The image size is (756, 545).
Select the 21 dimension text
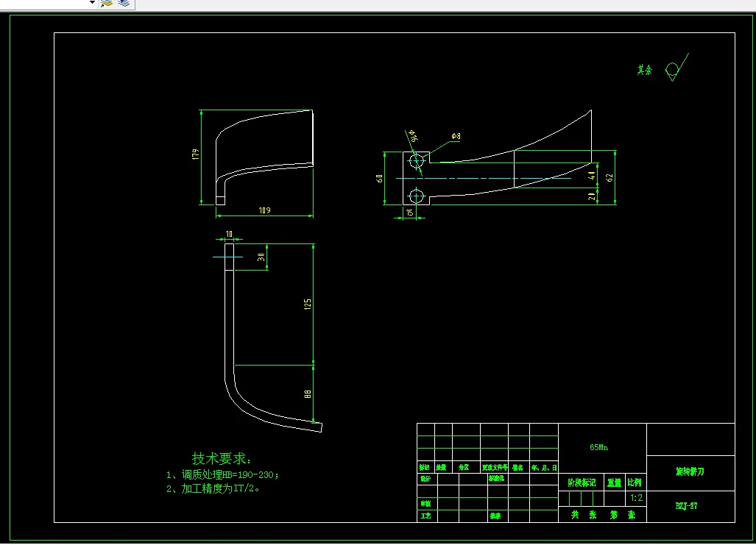[592, 196]
